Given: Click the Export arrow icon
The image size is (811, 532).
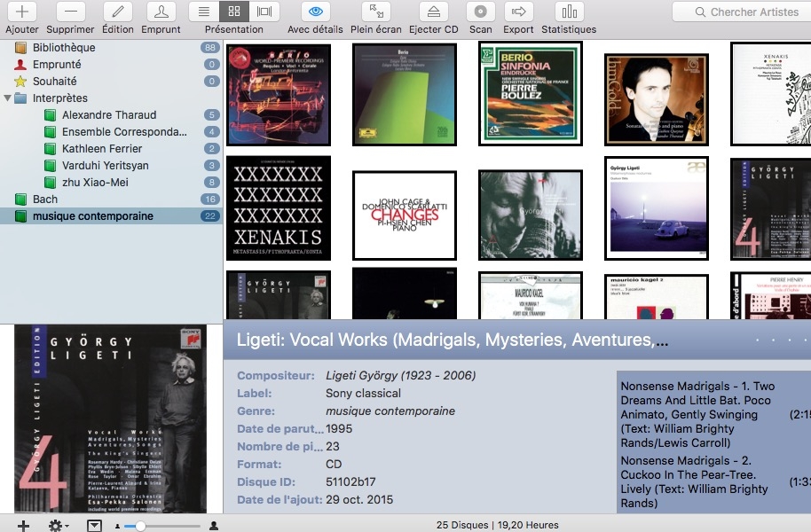Looking at the screenshot, I should [x=519, y=12].
